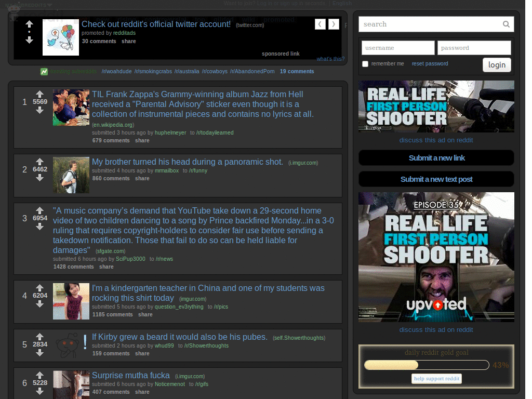Upvote the reddit twitter account promoted post
The height and width of the screenshot is (399, 532).
coord(30,24)
